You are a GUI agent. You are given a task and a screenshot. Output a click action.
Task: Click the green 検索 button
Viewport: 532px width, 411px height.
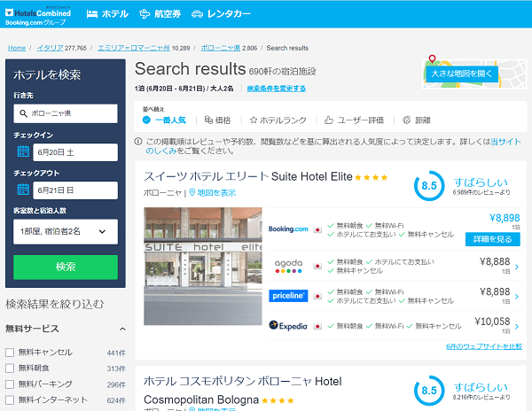[x=66, y=267]
